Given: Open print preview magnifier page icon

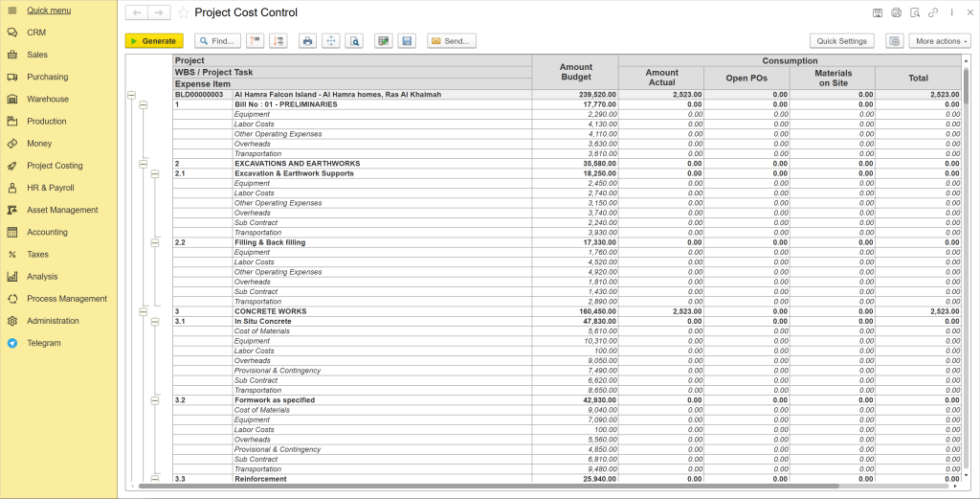Looking at the screenshot, I should pyautogui.click(x=354, y=40).
